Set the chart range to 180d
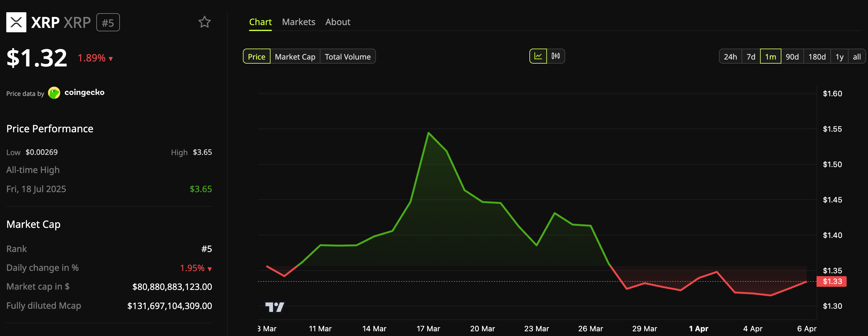 817,56
